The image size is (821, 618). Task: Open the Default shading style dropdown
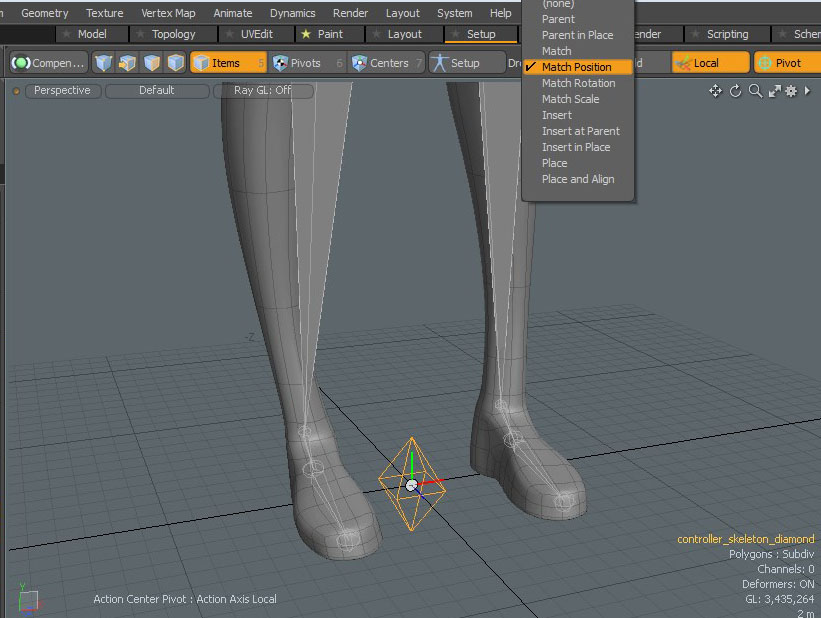(x=157, y=91)
